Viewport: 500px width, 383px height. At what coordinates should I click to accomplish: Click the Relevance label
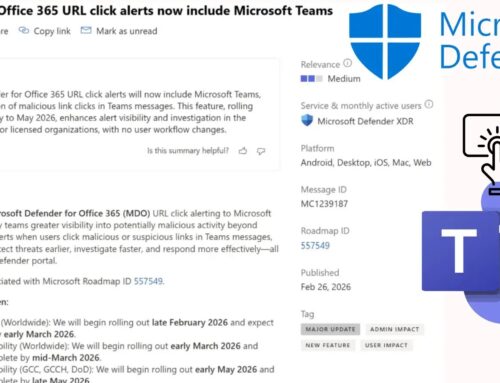click(320, 65)
